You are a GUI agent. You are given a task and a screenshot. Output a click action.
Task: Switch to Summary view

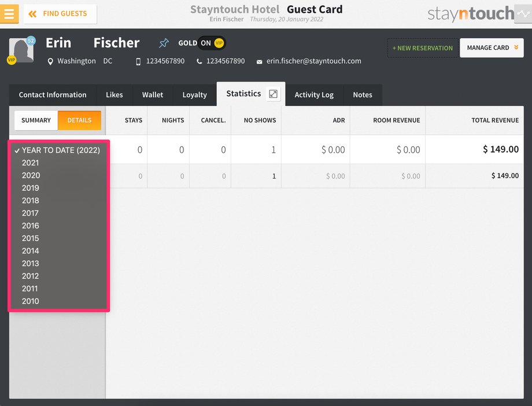pos(36,120)
